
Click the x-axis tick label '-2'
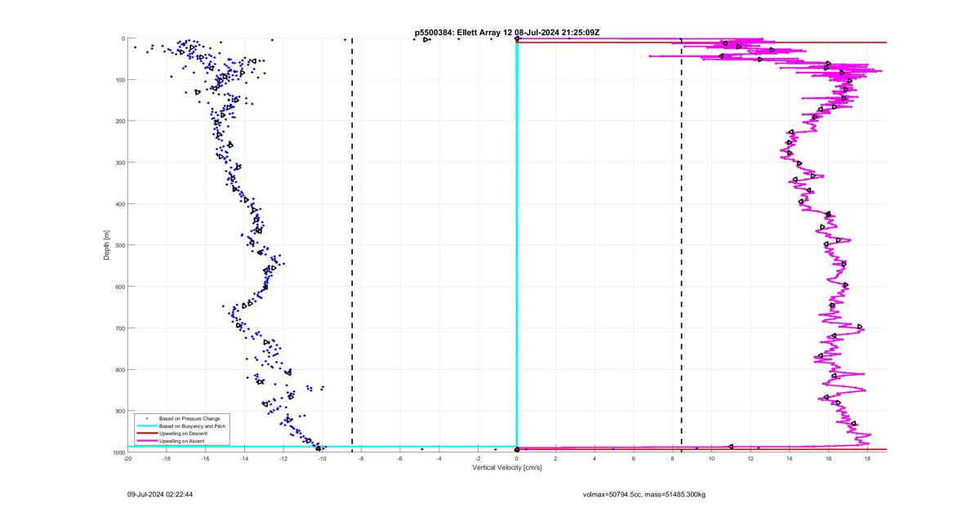click(478, 458)
